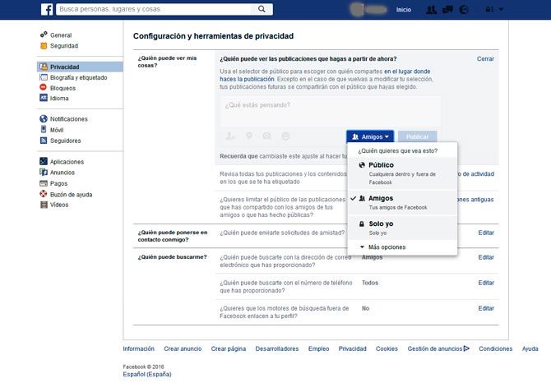Click Información footer link

pos(138,348)
